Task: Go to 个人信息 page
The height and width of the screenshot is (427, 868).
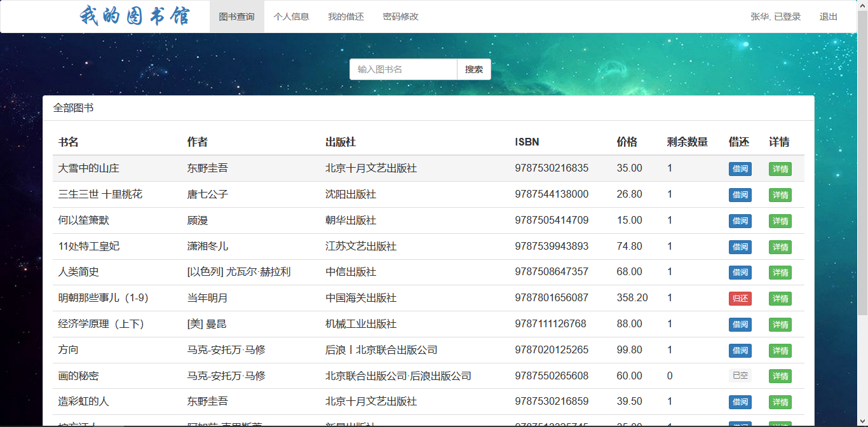Action: click(x=292, y=17)
